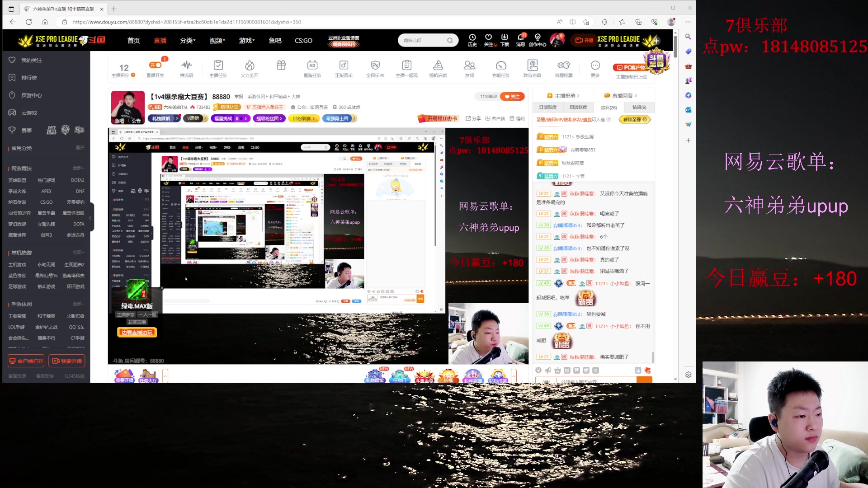Toggle the 直播开关 live switch off
The width and height of the screenshot is (868, 488).
pyautogui.click(x=156, y=66)
